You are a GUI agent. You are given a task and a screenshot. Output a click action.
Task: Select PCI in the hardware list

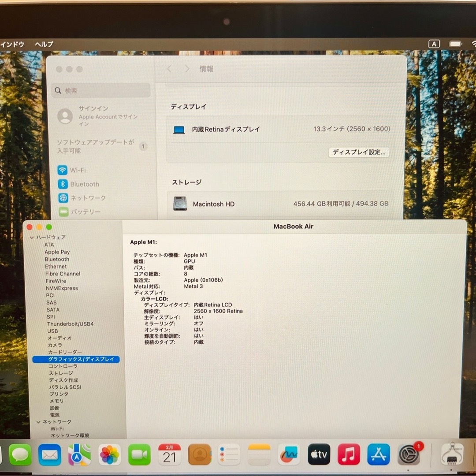pyautogui.click(x=50, y=295)
